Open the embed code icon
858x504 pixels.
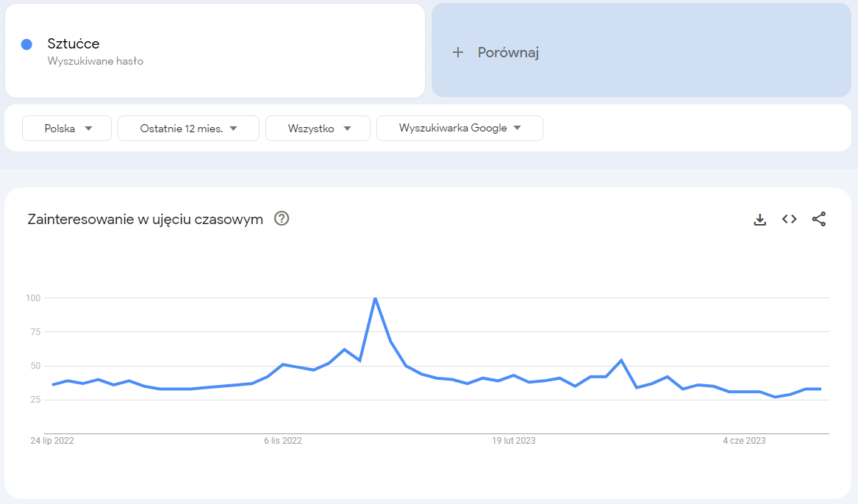790,219
